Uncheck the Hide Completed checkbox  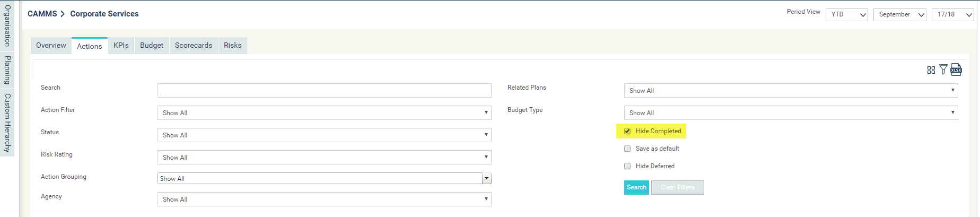pos(627,131)
